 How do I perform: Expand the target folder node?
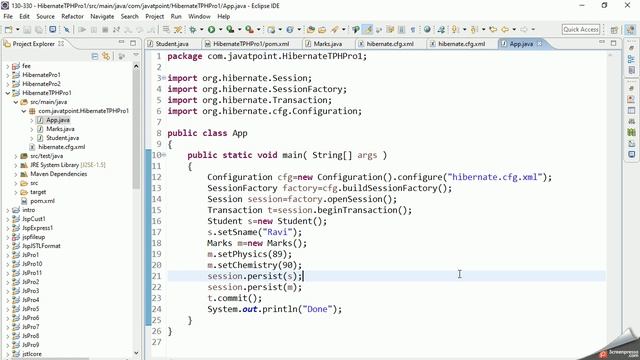pyautogui.click(x=16, y=192)
